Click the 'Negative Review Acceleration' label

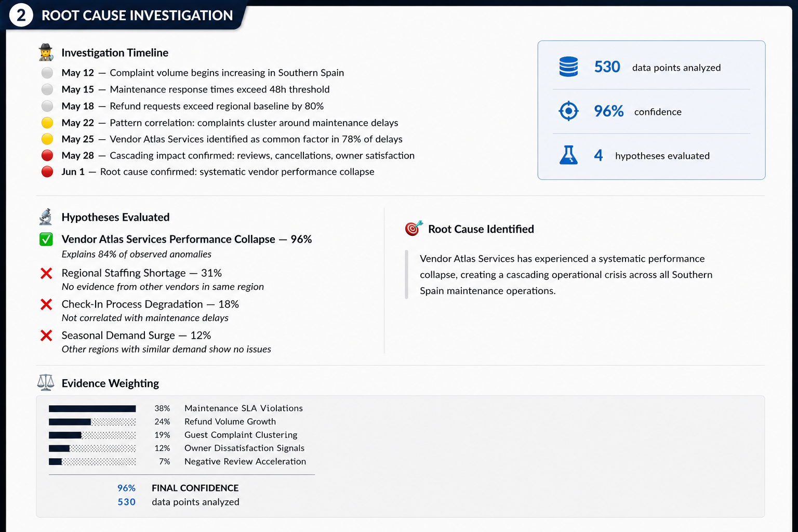(x=245, y=461)
